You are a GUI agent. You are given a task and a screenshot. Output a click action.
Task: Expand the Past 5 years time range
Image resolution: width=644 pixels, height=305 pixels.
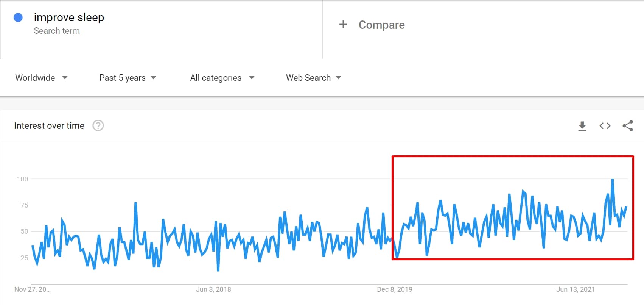coord(128,78)
